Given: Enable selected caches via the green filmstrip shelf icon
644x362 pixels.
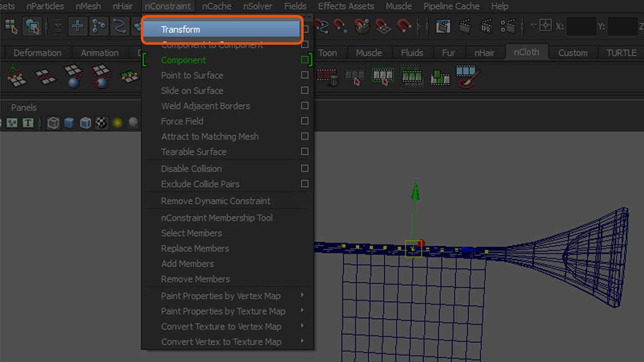Looking at the screenshot, I should [382, 76].
